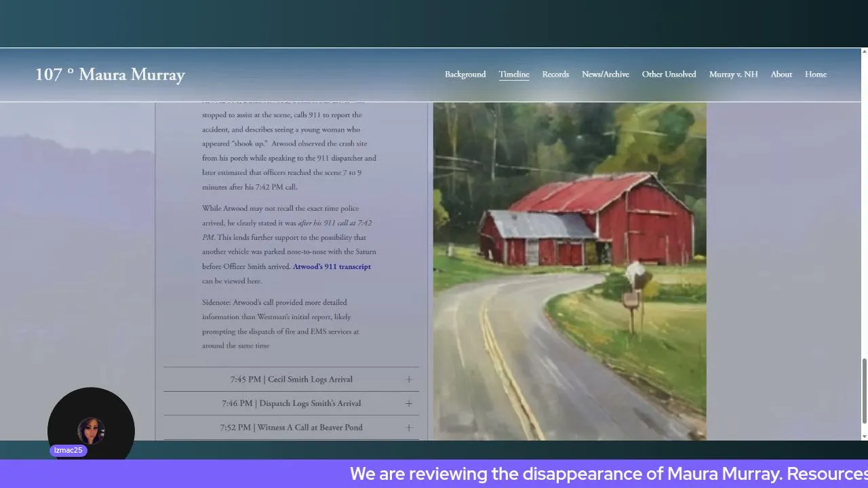Expand 7:46 PM Dispatch Logs Smith's Arrival

click(x=291, y=403)
